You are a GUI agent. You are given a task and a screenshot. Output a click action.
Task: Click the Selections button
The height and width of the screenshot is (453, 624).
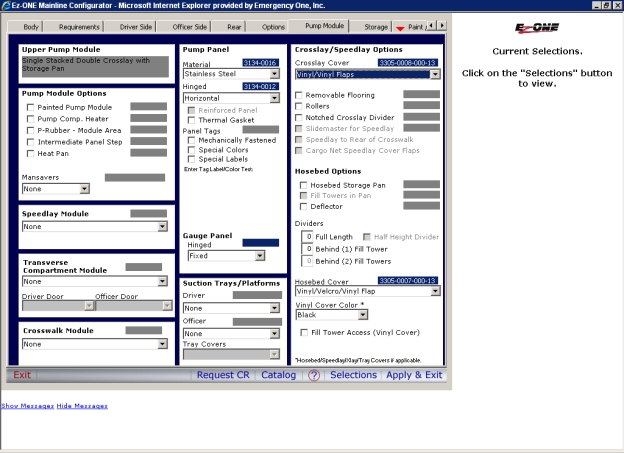coord(353,375)
